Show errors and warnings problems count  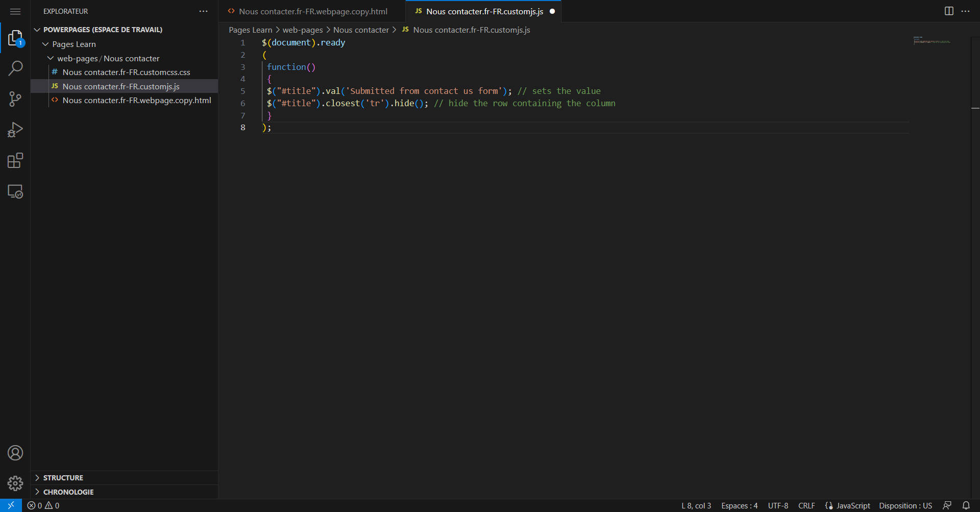(43, 505)
